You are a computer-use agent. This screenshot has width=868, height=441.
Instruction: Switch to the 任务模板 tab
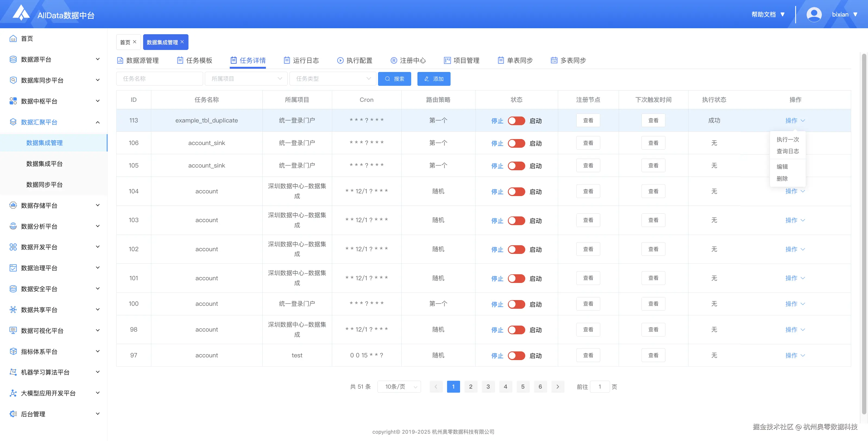coord(195,60)
